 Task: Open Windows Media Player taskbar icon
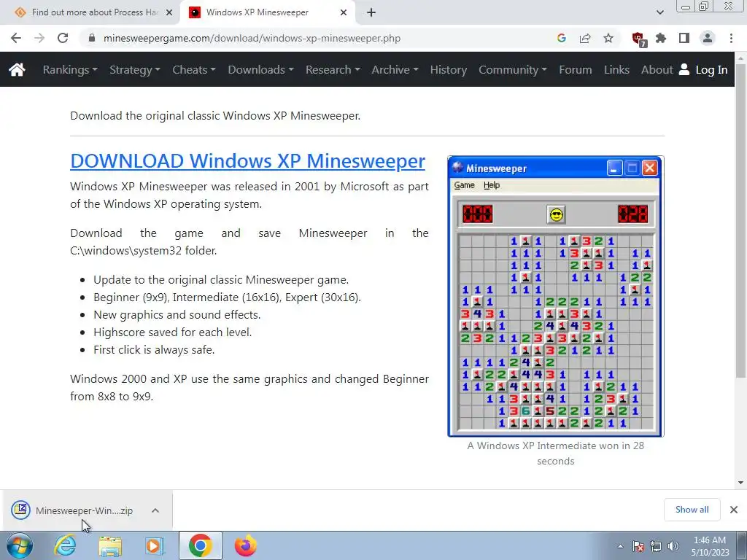coord(154,545)
